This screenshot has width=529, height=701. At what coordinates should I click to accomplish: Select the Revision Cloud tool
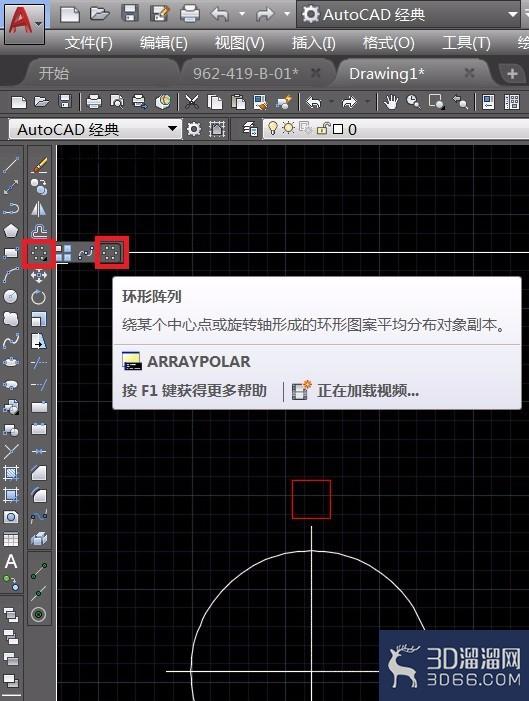[x=11, y=319]
